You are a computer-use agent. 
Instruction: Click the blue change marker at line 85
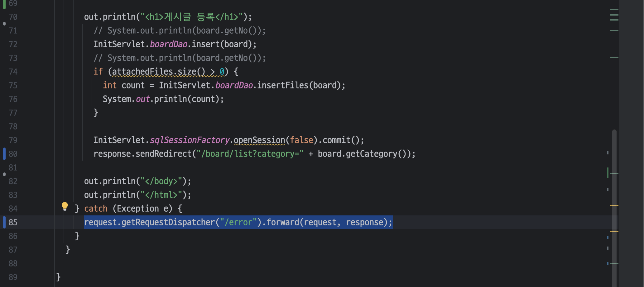(x=4, y=222)
